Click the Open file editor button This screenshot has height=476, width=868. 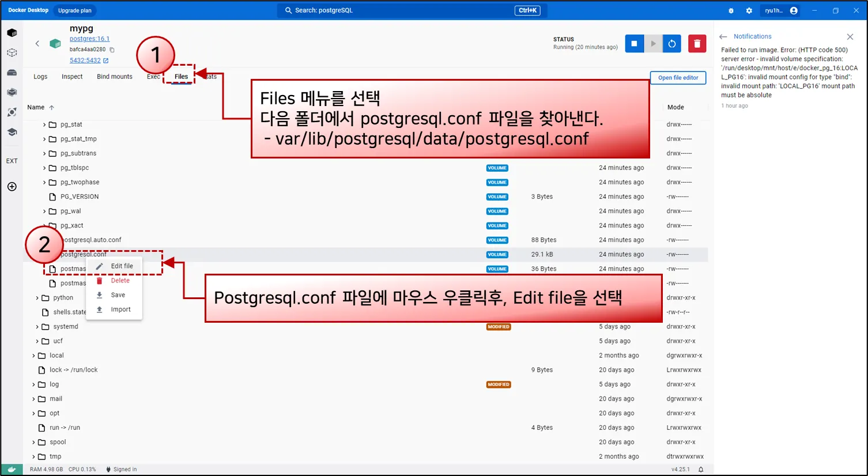click(678, 78)
